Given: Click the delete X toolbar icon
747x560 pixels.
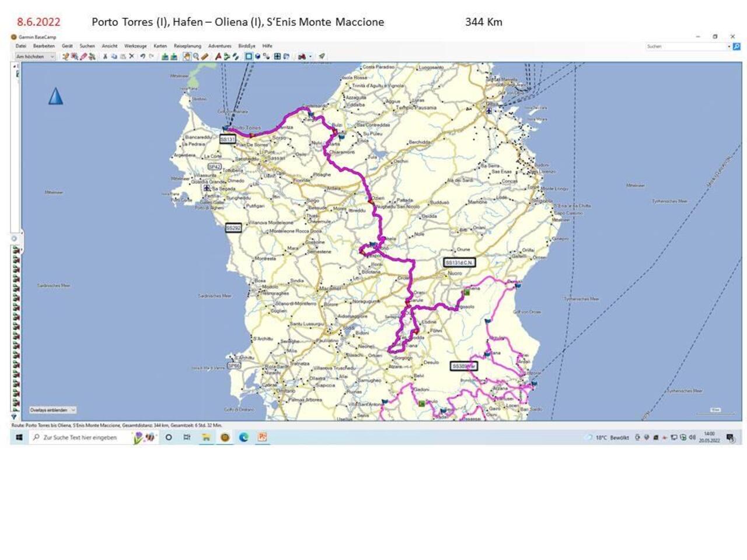Looking at the screenshot, I should [131, 57].
